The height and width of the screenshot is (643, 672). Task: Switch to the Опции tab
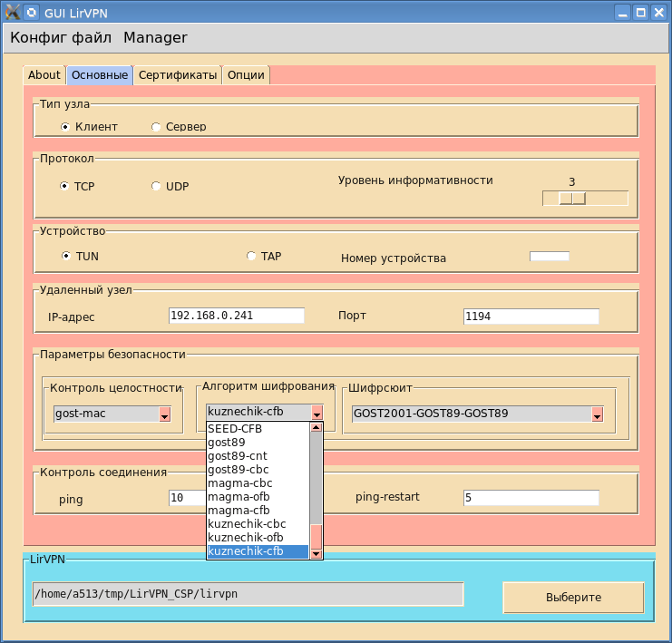[x=245, y=75]
